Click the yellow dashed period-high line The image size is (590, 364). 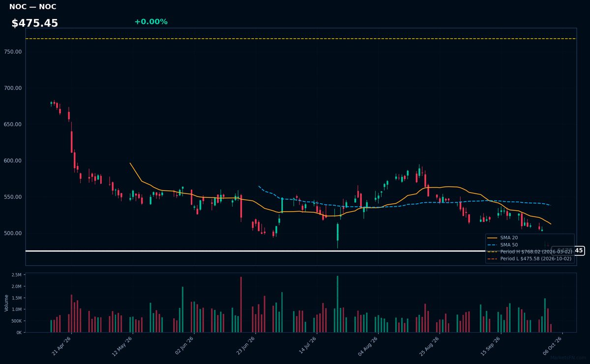(x=300, y=38)
